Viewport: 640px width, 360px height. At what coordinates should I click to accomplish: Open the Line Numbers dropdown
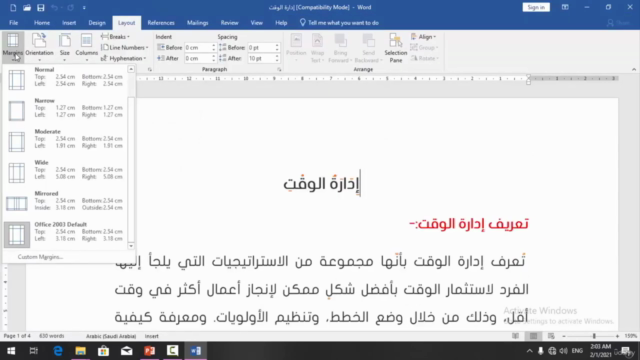(124, 47)
